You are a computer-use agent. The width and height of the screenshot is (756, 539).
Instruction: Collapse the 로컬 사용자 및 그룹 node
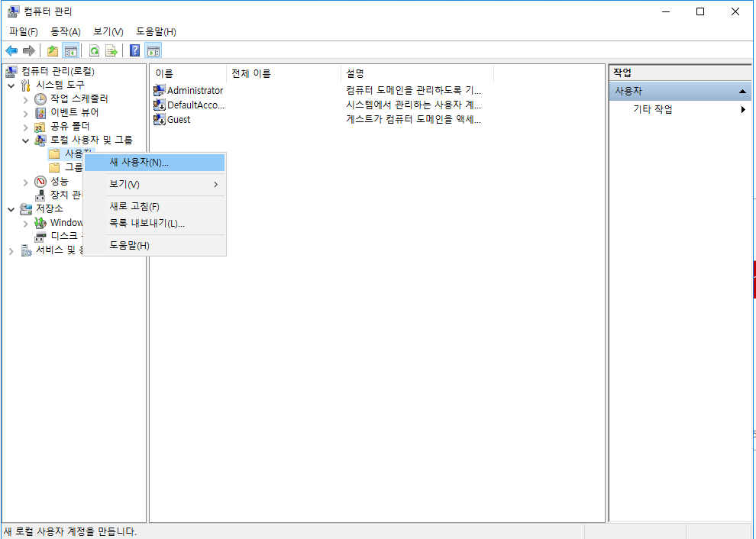point(25,140)
